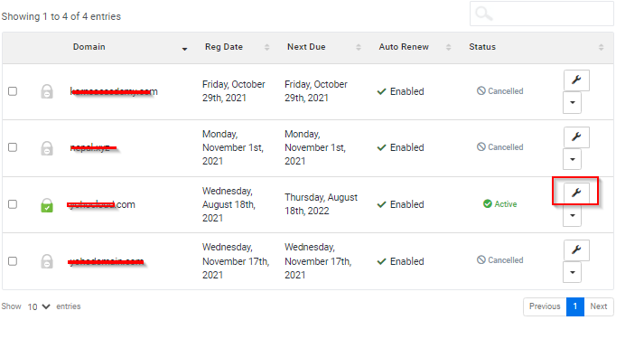Viewport: 644px width, 339px height.
Task: Click the grey lock icon in the last row
Action: (47, 261)
